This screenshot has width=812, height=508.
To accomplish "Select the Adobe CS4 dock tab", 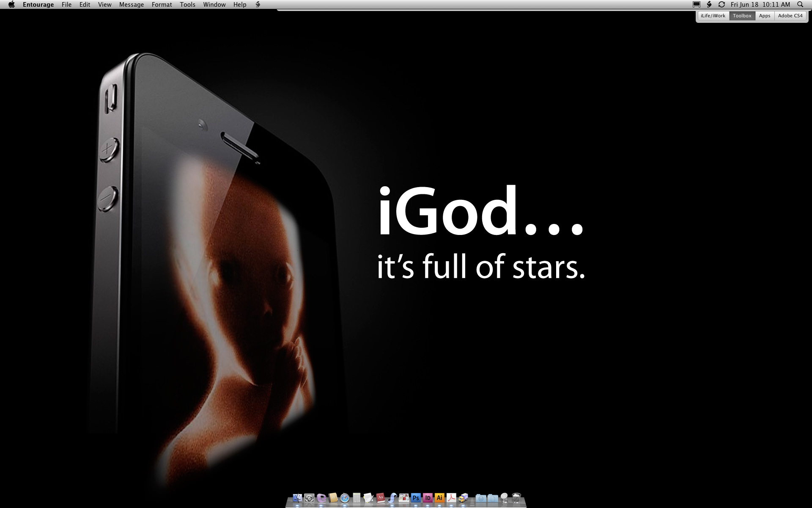I will [790, 16].
